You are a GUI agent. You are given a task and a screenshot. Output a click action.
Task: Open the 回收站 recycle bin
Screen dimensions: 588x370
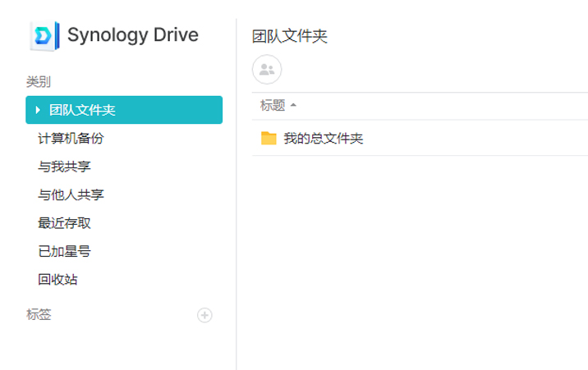57,279
